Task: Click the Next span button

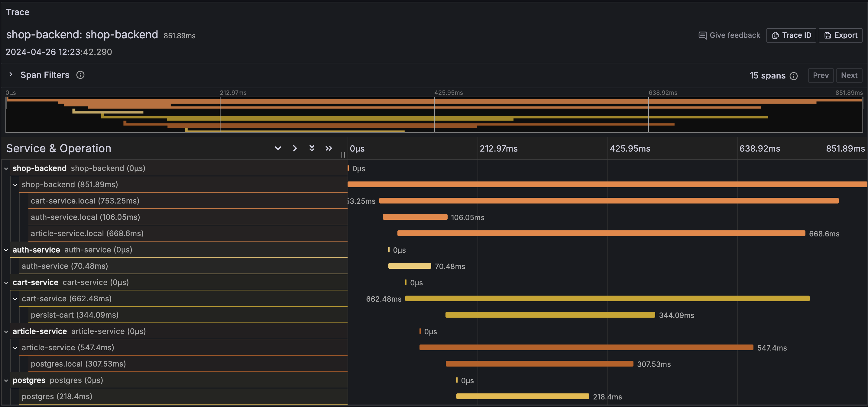Action: (x=849, y=75)
